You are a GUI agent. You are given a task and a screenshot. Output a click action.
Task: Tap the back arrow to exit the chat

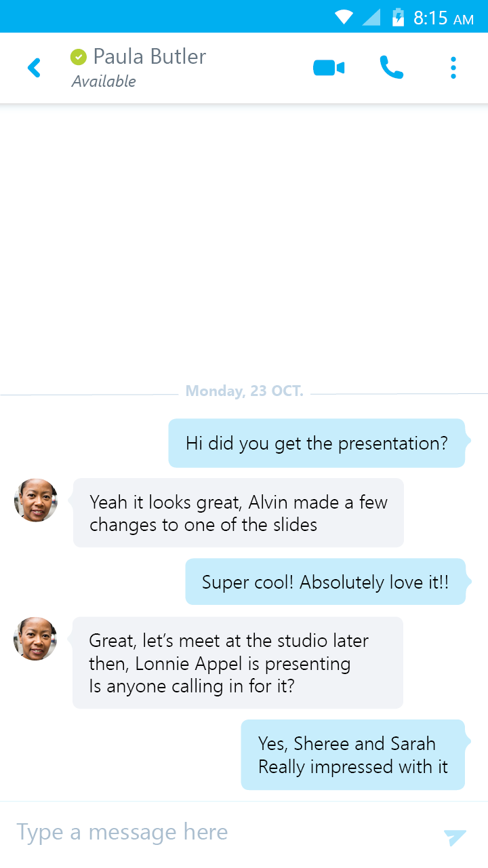click(34, 67)
